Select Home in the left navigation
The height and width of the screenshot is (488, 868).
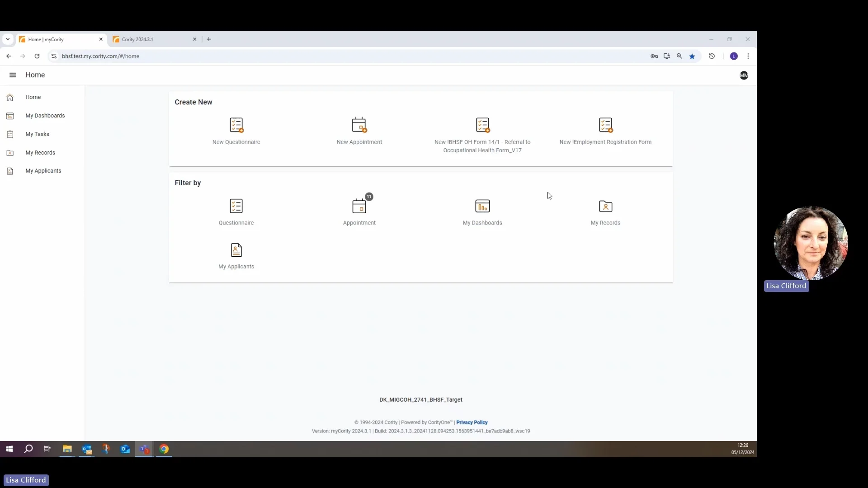click(32, 97)
